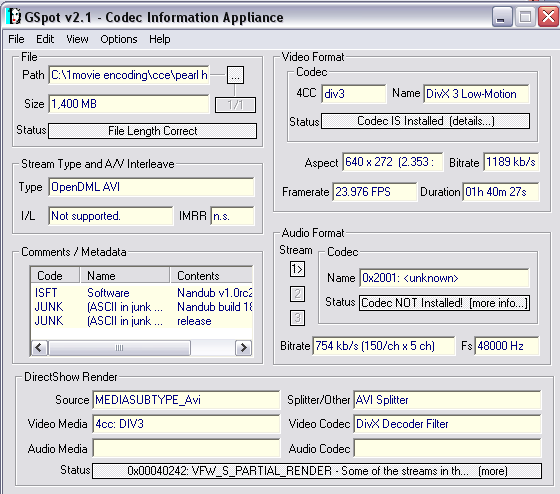This screenshot has height=494, width=560.
Task: Click the 1/1 file counter button
Action: click(x=235, y=105)
